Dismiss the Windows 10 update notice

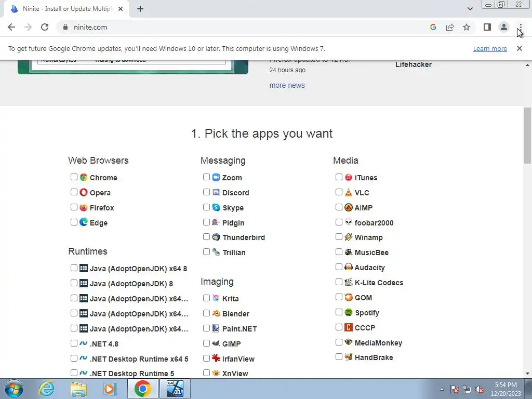pos(519,48)
